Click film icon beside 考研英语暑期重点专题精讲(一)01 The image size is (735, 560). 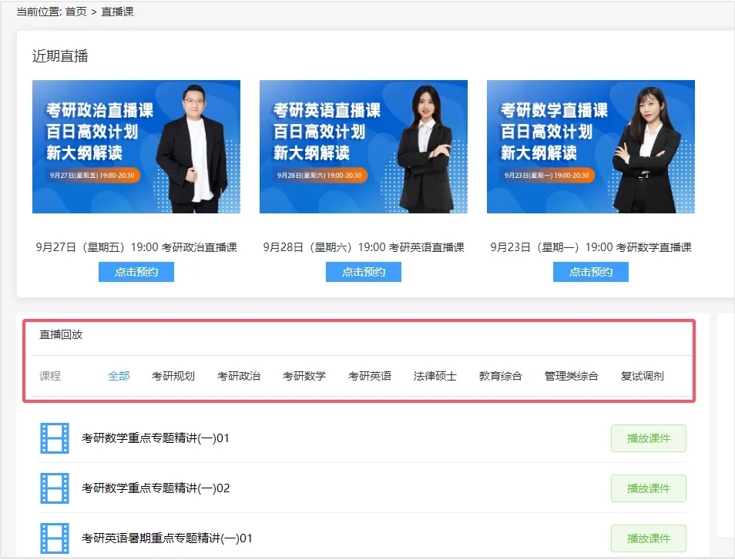click(55, 538)
